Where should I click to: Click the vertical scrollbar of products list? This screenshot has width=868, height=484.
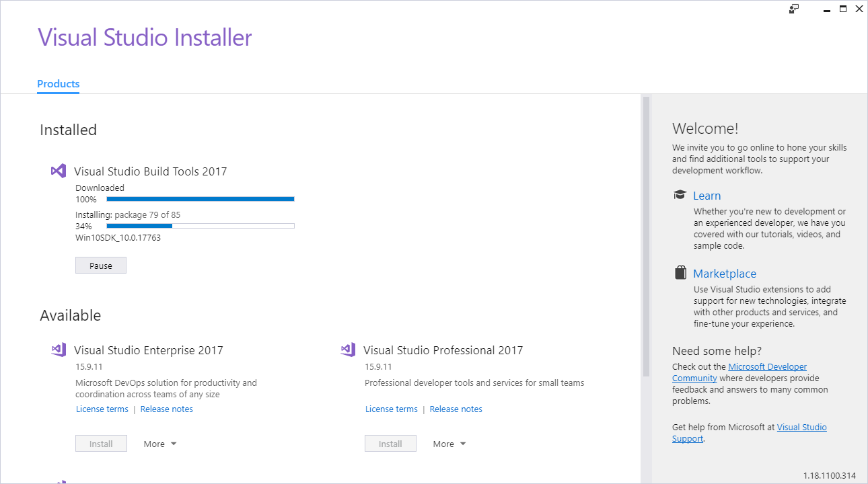pos(646,235)
